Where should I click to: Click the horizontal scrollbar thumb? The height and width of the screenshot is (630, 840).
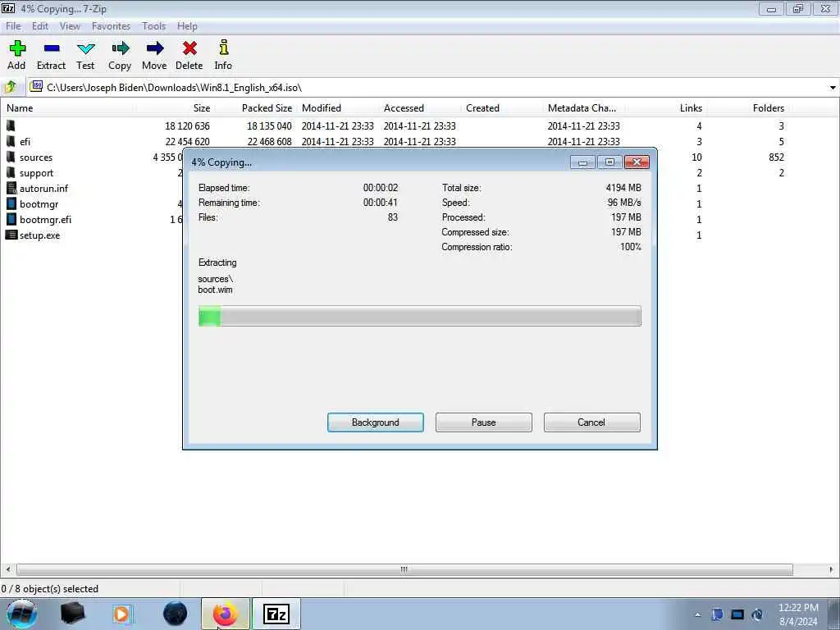pos(404,569)
